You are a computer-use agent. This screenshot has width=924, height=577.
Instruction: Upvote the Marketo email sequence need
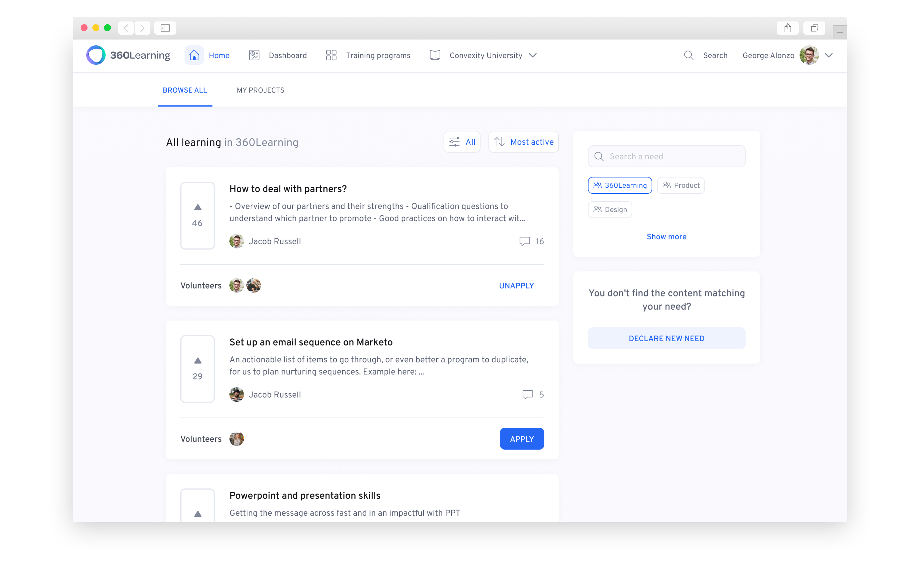198,361
